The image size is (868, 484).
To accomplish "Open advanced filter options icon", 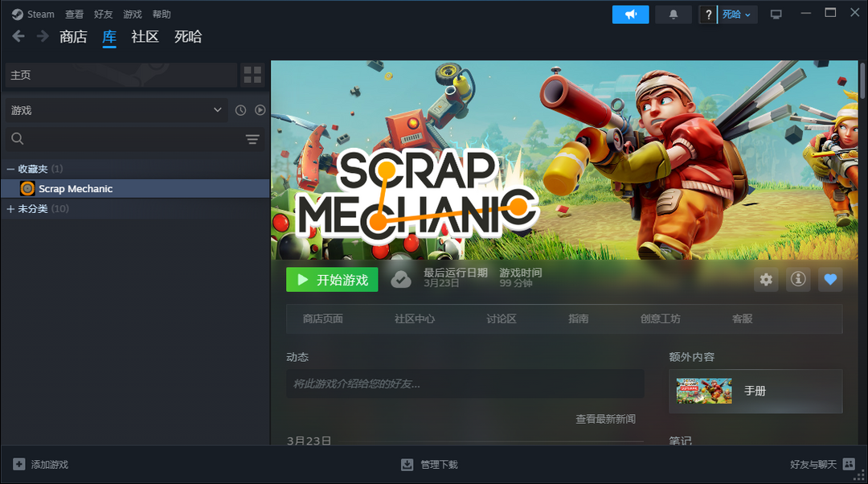I will tap(252, 140).
